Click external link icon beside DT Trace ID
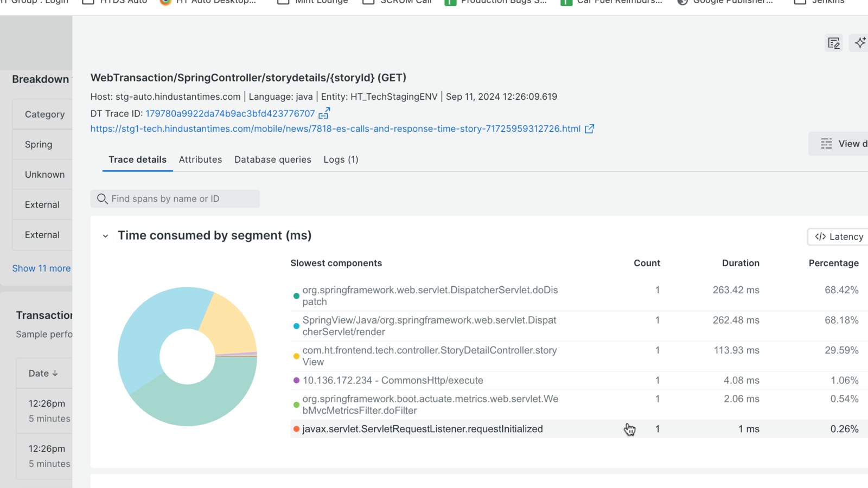The height and width of the screenshot is (488, 868). [324, 113]
